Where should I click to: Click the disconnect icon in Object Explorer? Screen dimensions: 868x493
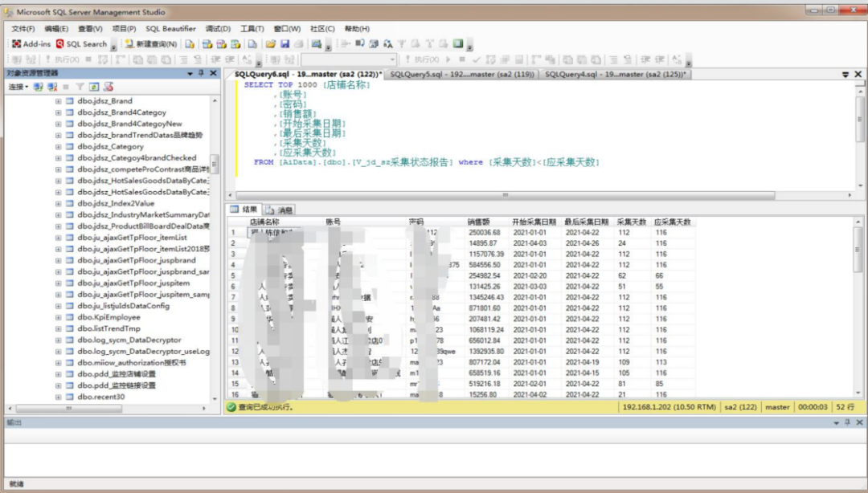click(52, 87)
